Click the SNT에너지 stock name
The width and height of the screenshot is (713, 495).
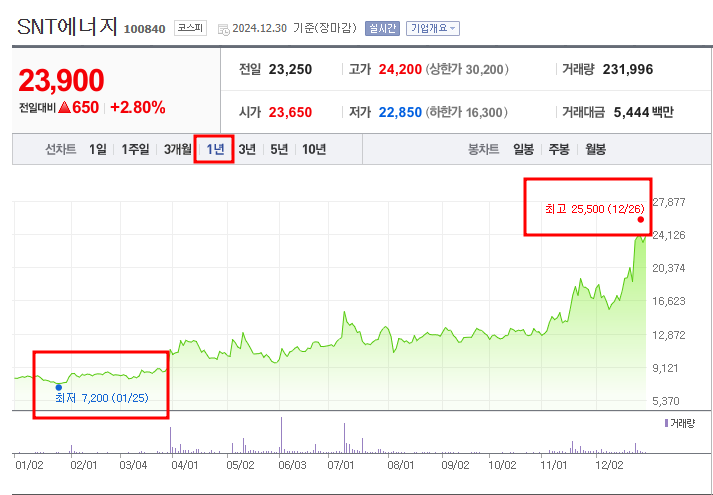[67, 27]
